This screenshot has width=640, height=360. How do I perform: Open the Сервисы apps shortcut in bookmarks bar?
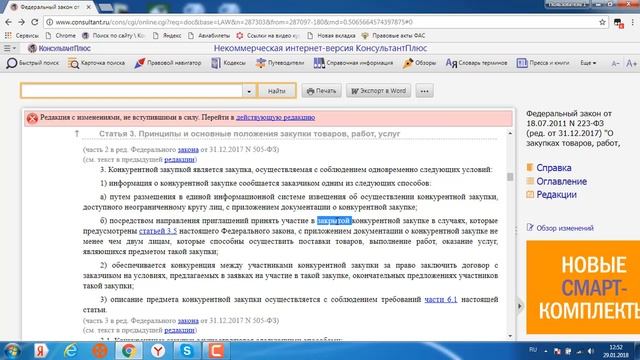22,36
